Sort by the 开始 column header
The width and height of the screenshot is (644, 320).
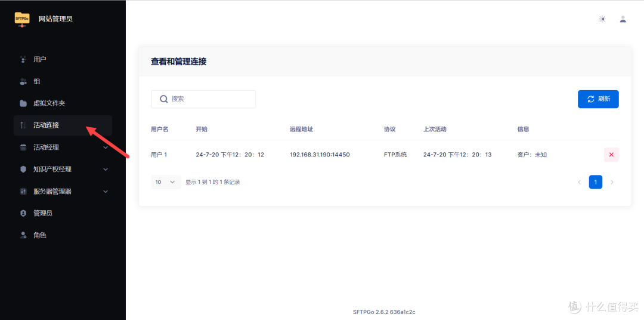point(202,129)
